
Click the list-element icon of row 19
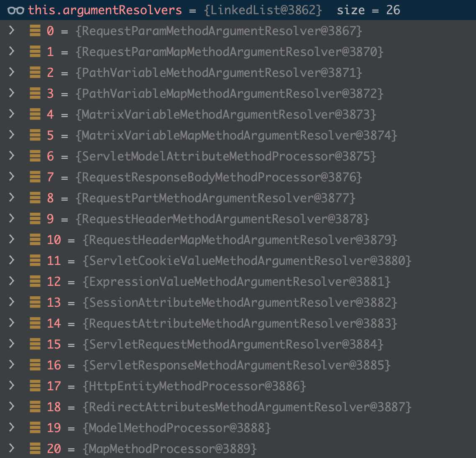click(x=35, y=427)
